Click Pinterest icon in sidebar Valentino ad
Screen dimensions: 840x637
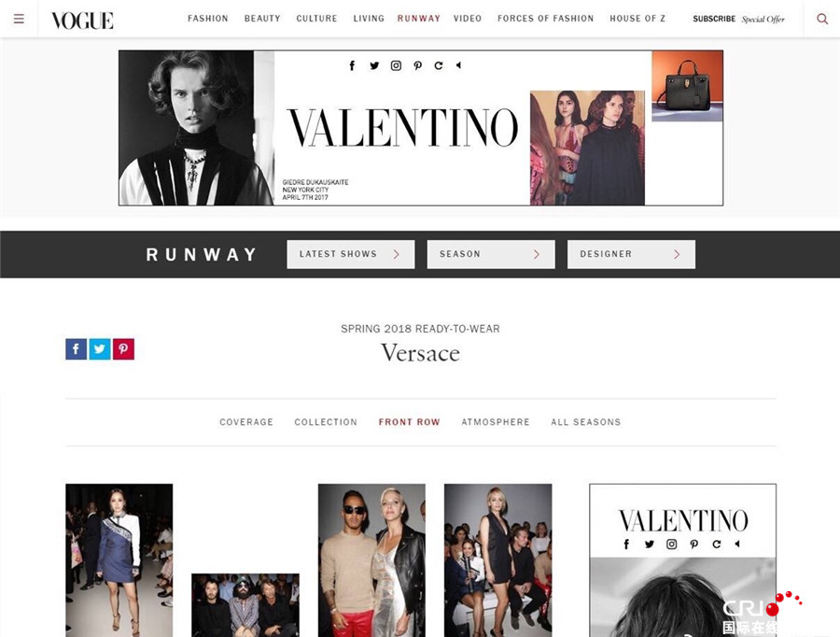[694, 544]
